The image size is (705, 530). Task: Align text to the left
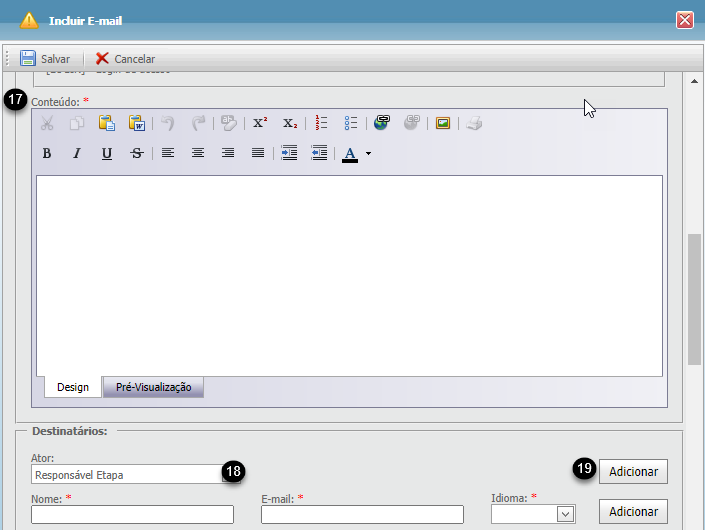point(168,153)
